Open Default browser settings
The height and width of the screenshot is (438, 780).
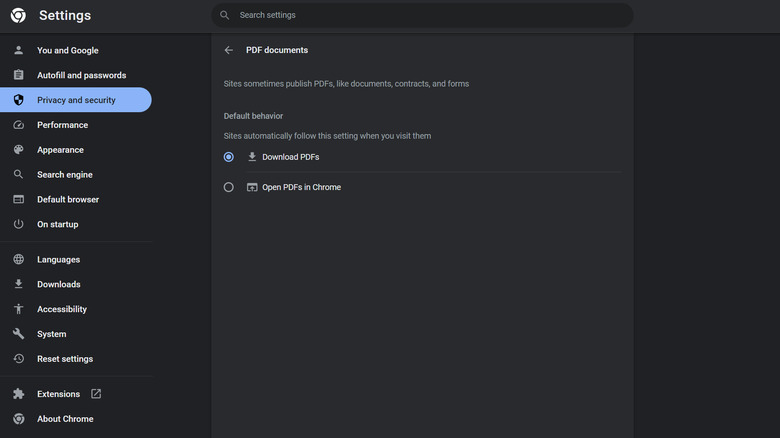(x=68, y=200)
